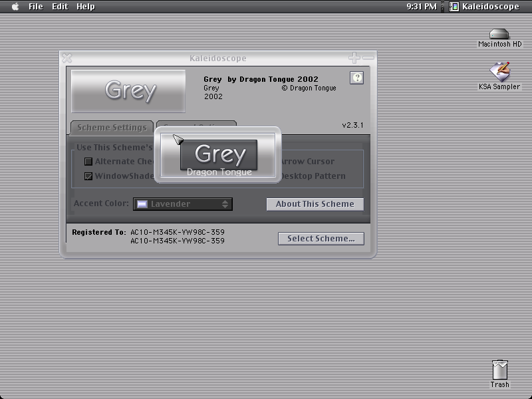Screen dimensions: 532x399
Task: Click the © Dragon Tongue copyright text
Action: (309, 88)
